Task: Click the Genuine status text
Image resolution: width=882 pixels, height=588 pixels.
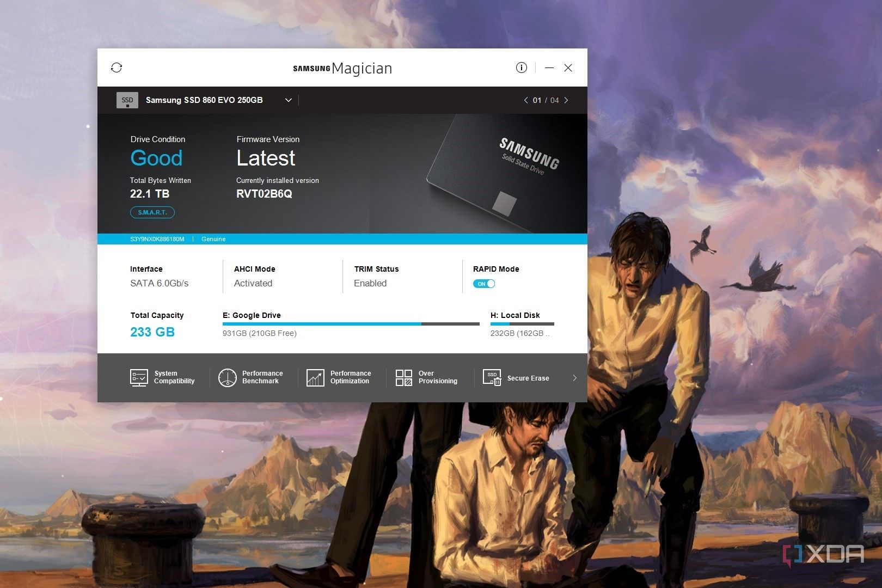Action: click(213, 239)
